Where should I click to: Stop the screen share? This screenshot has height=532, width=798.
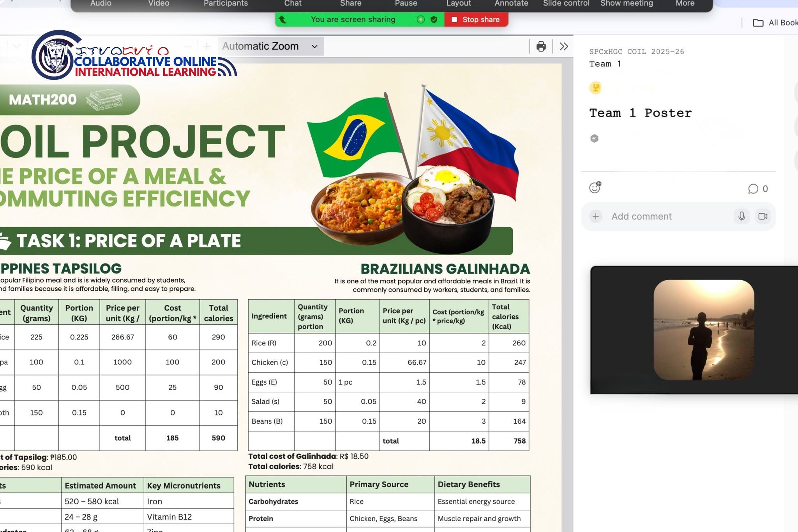[x=476, y=19]
